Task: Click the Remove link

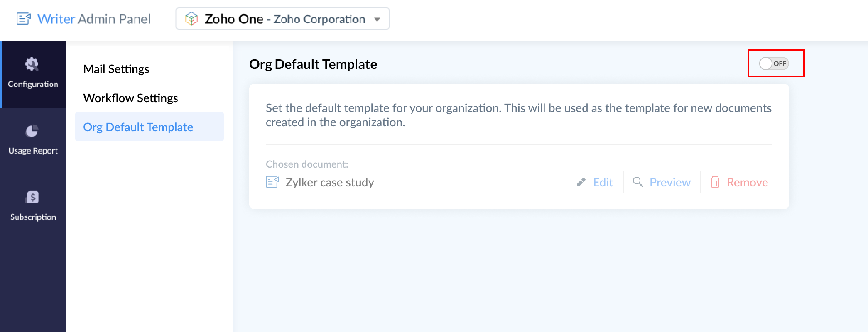Action: [x=747, y=182]
